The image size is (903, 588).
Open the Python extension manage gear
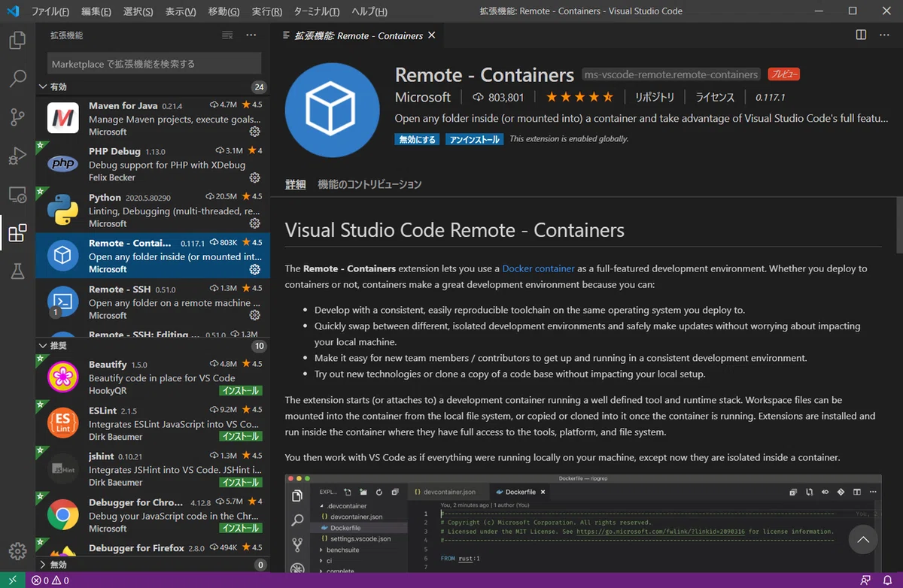coord(255,223)
